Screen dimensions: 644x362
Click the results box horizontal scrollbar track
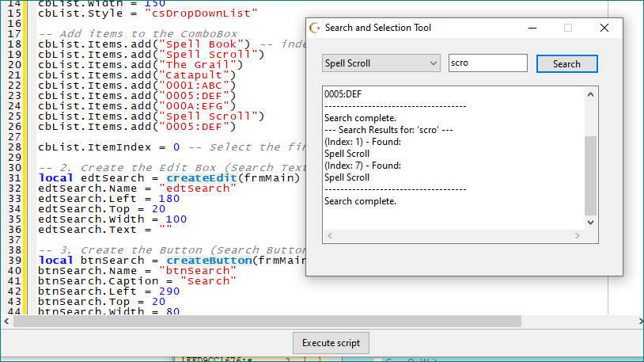point(453,236)
